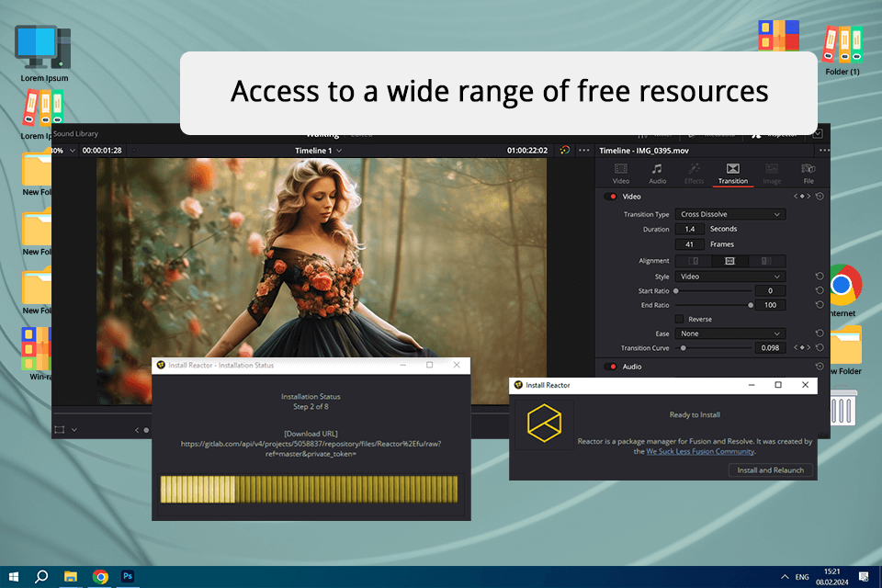Screen dimensions: 882x588
Task: Click the Reactor cube logo
Action: [544, 424]
